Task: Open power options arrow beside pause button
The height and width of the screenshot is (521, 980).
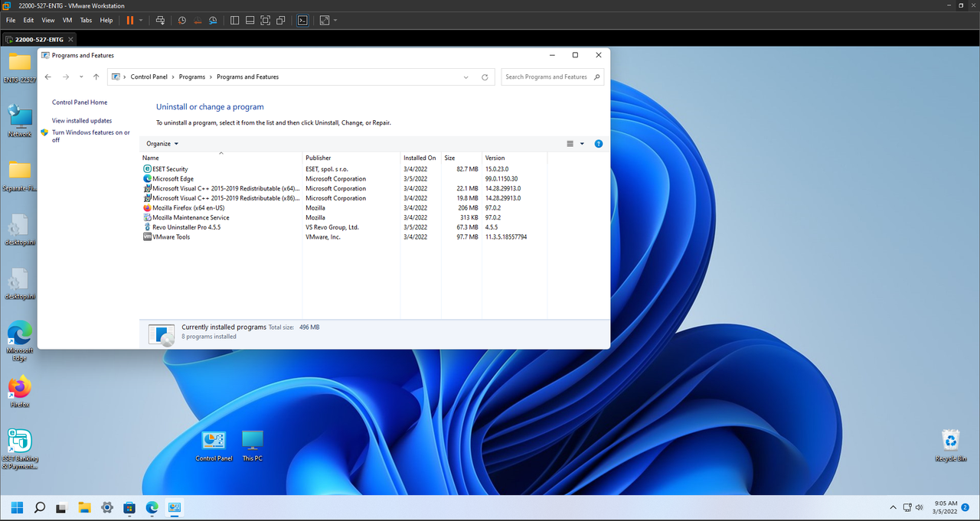Action: pyautogui.click(x=141, y=20)
